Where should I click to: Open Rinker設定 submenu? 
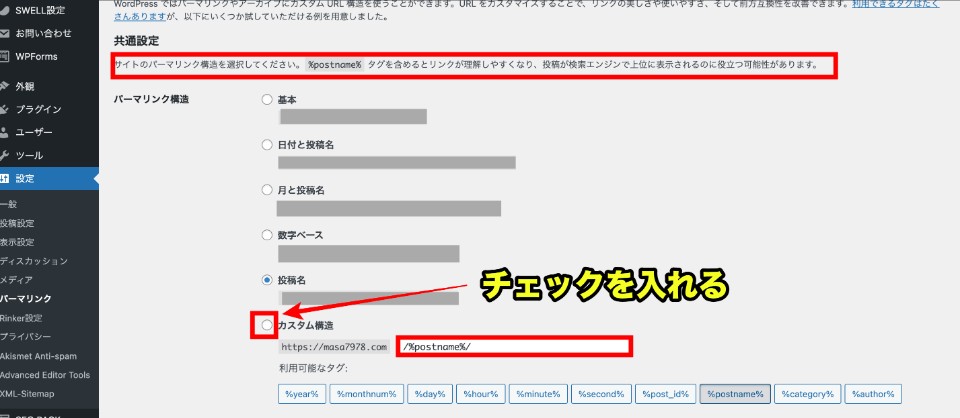point(21,318)
